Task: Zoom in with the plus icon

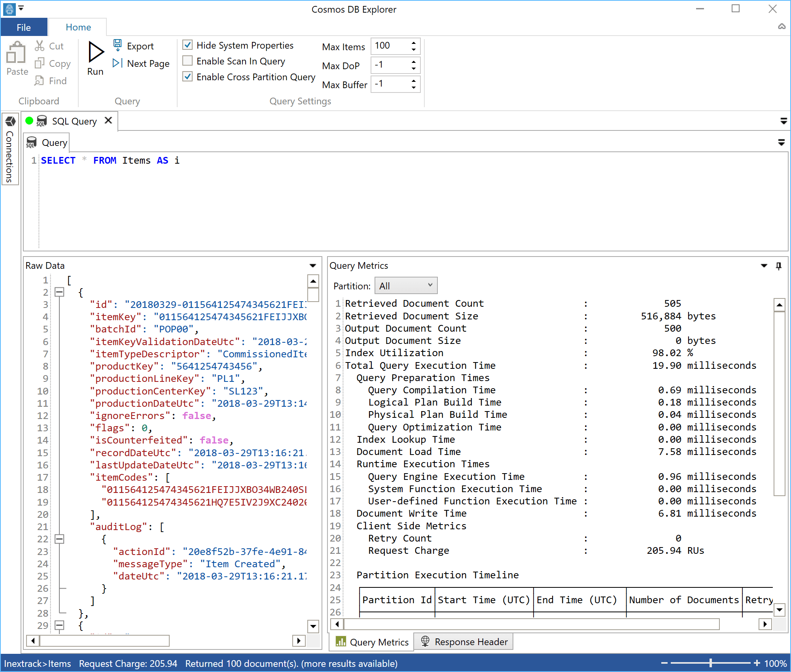Action: (x=757, y=663)
